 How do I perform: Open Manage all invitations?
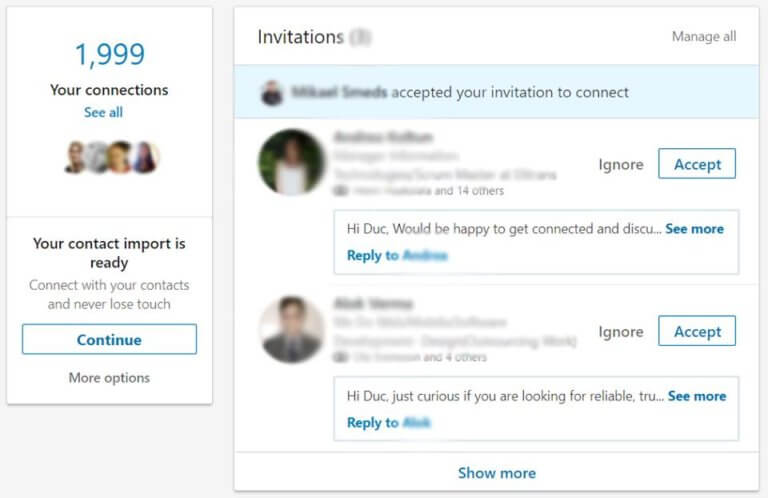[x=704, y=36]
